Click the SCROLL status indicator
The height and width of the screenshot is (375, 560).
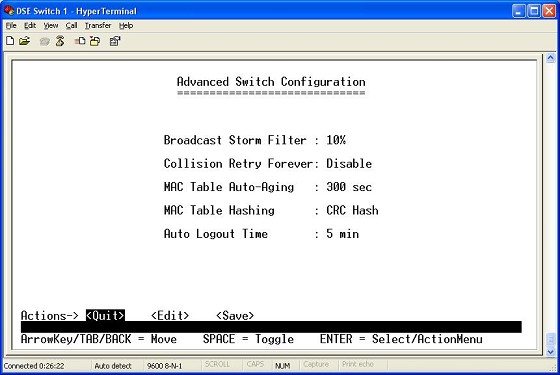[x=217, y=364]
